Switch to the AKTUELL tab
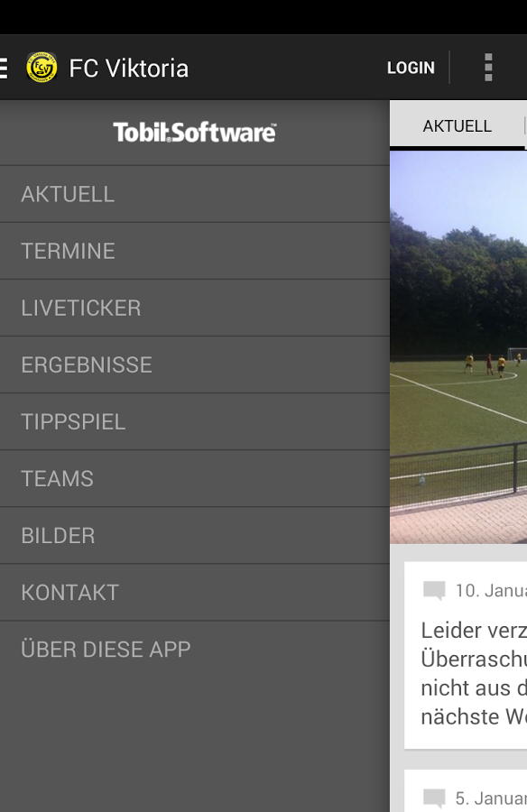 457,125
